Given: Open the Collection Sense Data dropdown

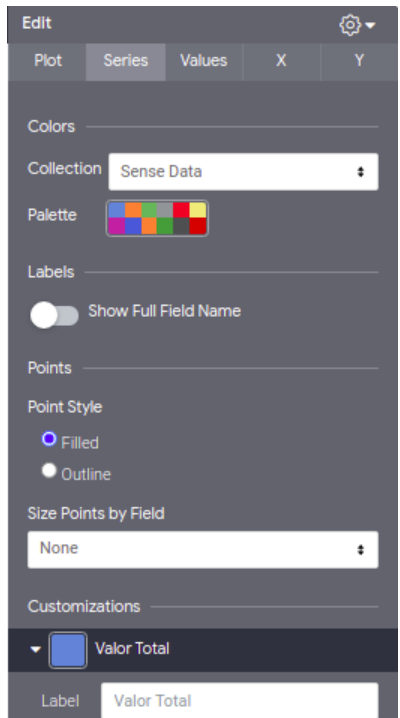Looking at the screenshot, I should 243,172.
